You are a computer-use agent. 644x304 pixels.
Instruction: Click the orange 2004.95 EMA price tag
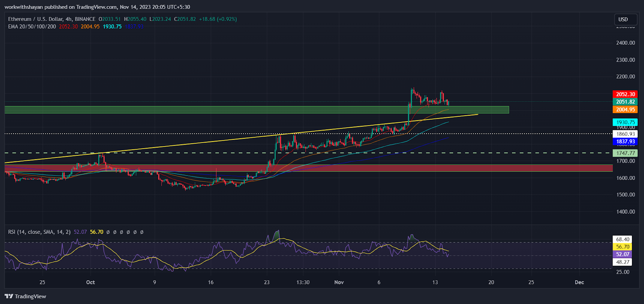pos(625,110)
